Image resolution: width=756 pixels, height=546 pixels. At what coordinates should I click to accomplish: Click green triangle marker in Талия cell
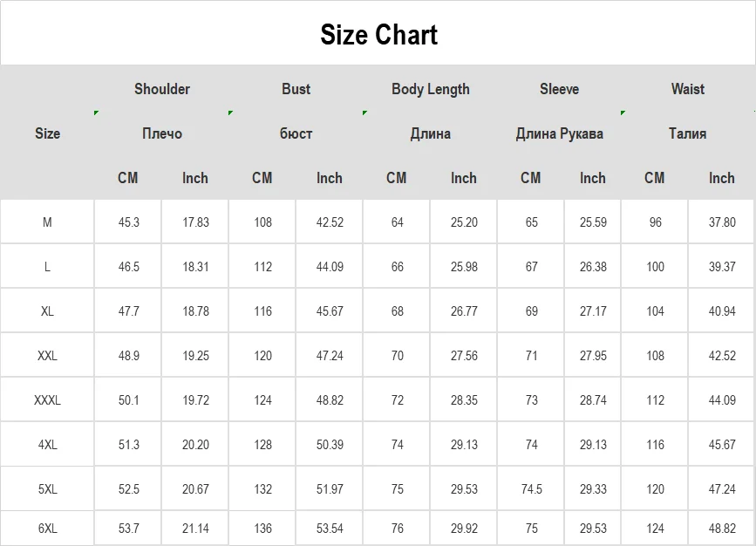623,113
